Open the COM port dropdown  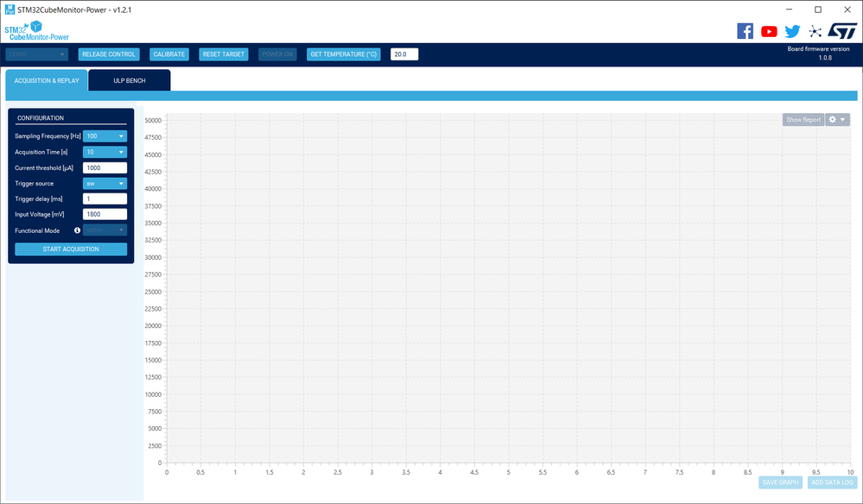pos(37,54)
